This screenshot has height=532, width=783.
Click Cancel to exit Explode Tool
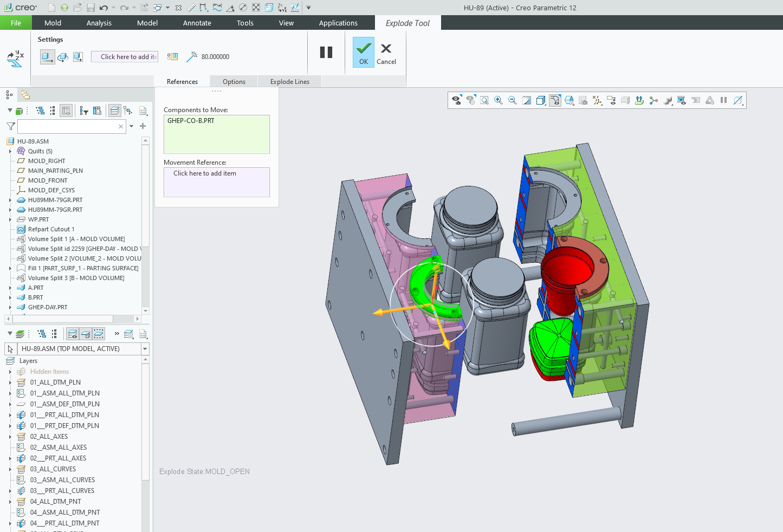tap(386, 53)
